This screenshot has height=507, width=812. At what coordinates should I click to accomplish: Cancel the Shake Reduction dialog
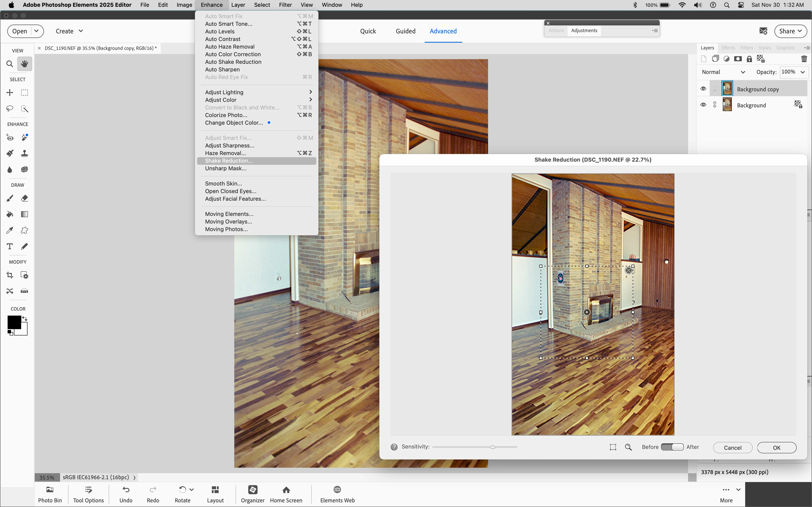(x=732, y=448)
